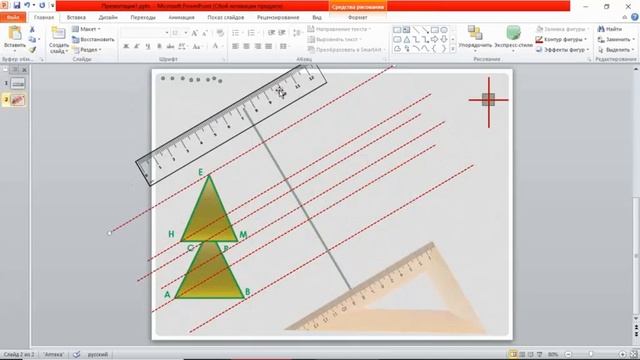The image size is (640, 360).
Task: Open the Макет (Layout) dropdown
Action: (x=86, y=29)
